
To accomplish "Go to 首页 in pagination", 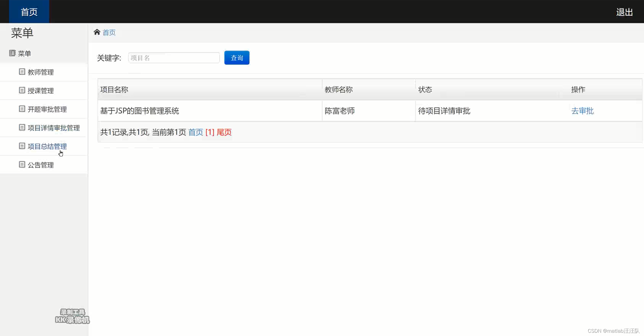I will click(196, 132).
